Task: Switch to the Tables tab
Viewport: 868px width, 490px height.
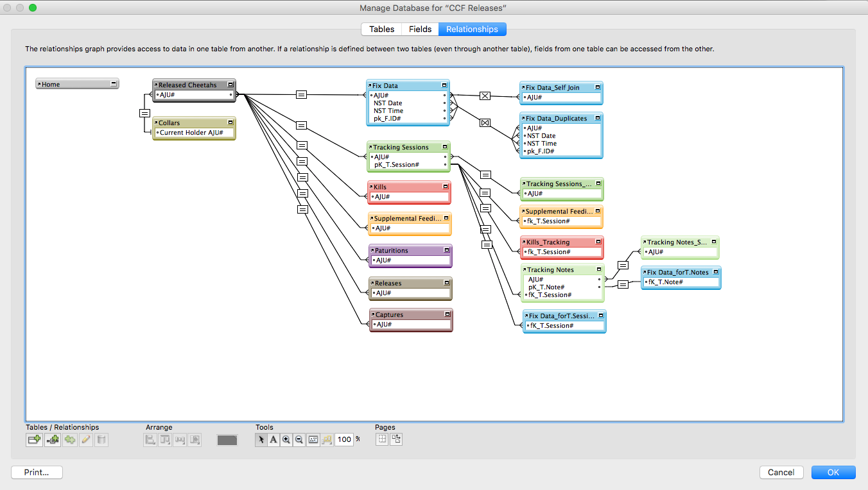Action: 381,30
